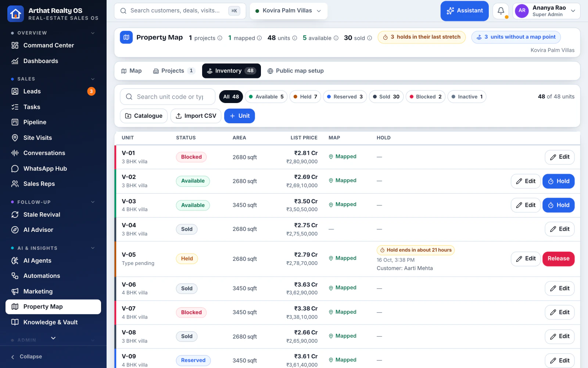The image size is (588, 368).
Task: Filter units by Reserved status
Action: [x=345, y=97]
